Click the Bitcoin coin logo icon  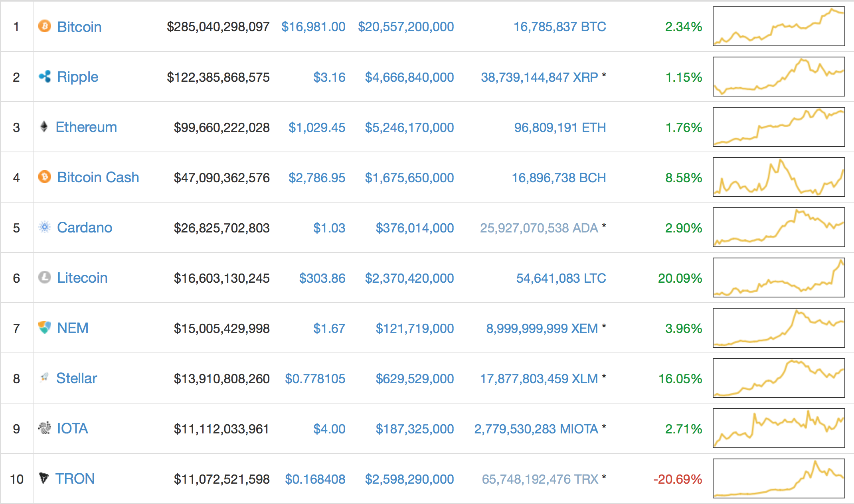pyautogui.click(x=45, y=26)
